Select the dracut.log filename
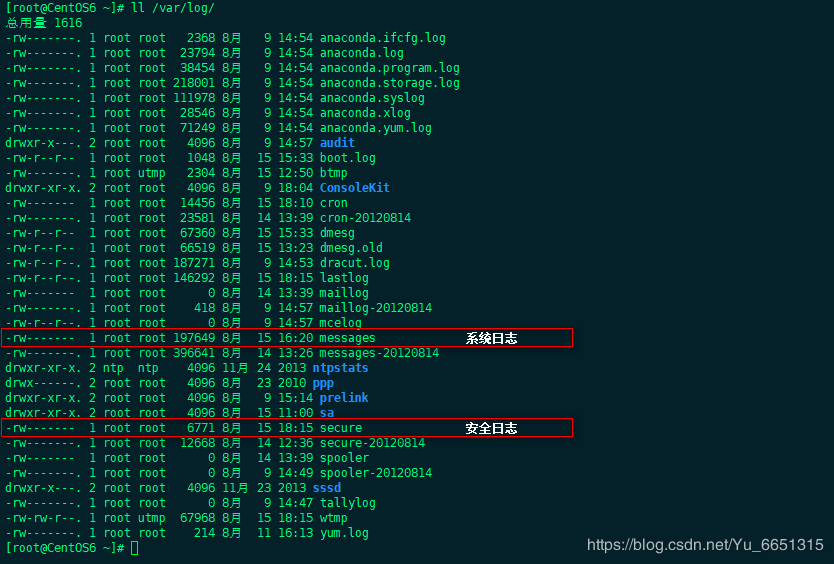Viewport: 834px width, 564px height. [355, 263]
